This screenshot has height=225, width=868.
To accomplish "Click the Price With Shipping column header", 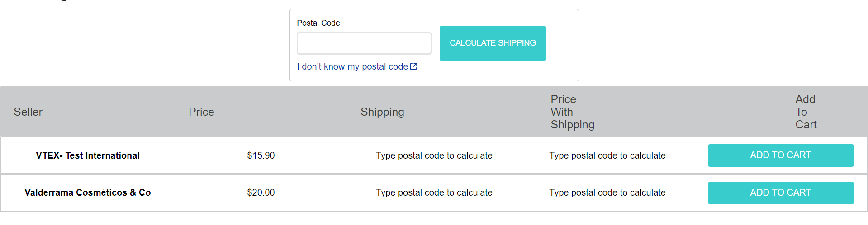I will pos(572,112).
